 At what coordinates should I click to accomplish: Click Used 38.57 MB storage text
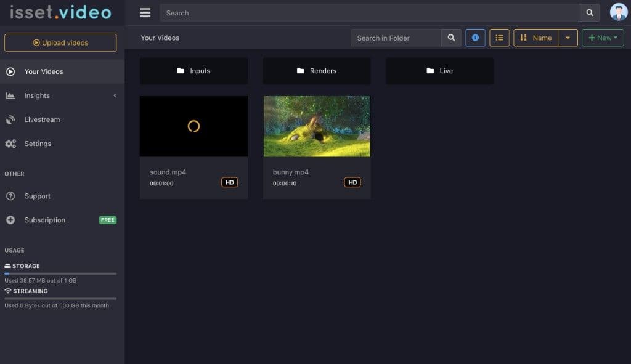coord(40,281)
